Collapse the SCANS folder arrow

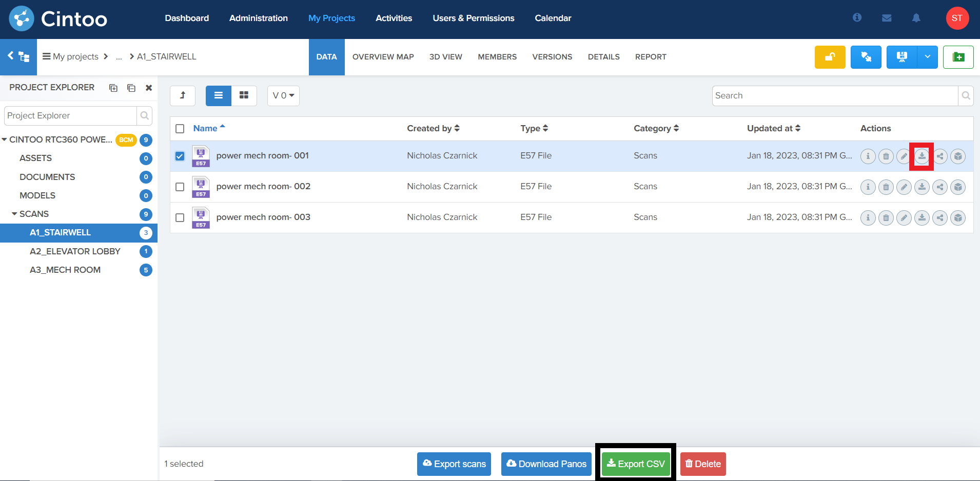point(14,214)
